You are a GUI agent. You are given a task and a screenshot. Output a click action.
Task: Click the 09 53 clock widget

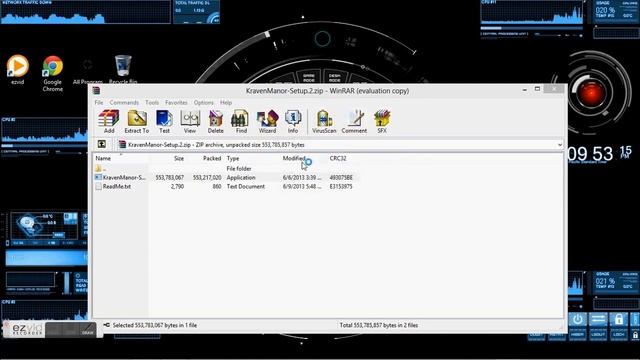click(x=590, y=154)
